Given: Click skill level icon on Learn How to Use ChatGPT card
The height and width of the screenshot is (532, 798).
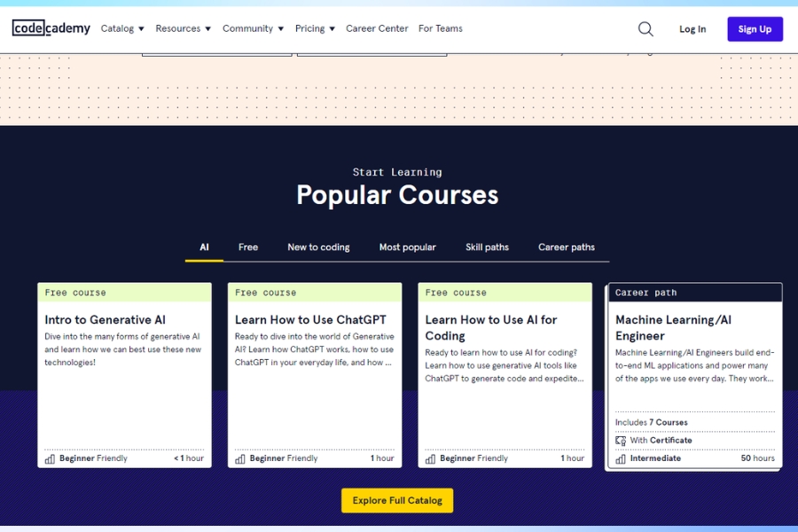Looking at the screenshot, I should pos(240,458).
